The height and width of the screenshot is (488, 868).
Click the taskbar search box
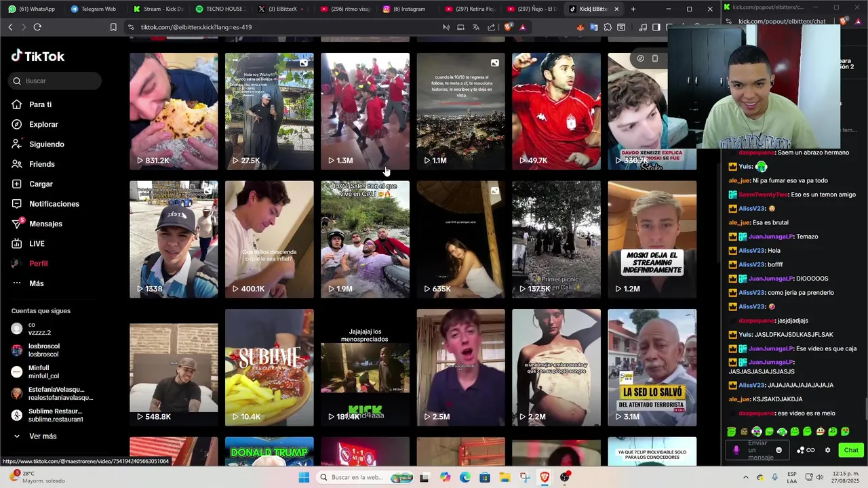coord(366,477)
